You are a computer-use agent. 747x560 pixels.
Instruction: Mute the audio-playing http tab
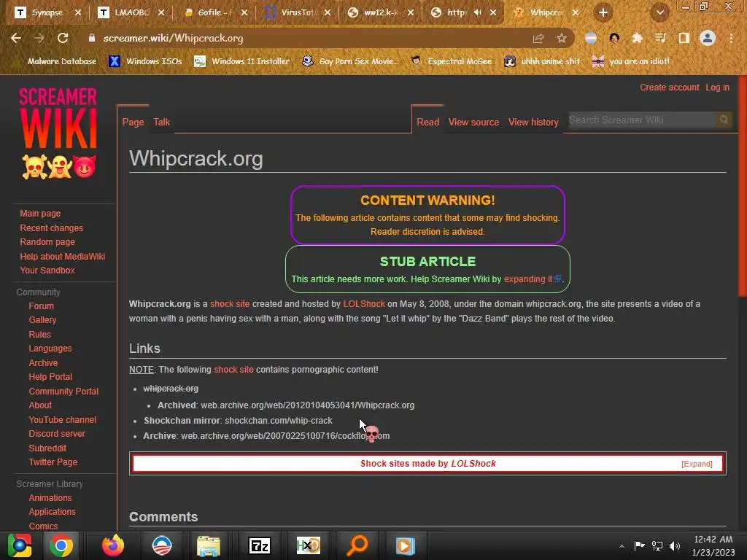click(477, 12)
